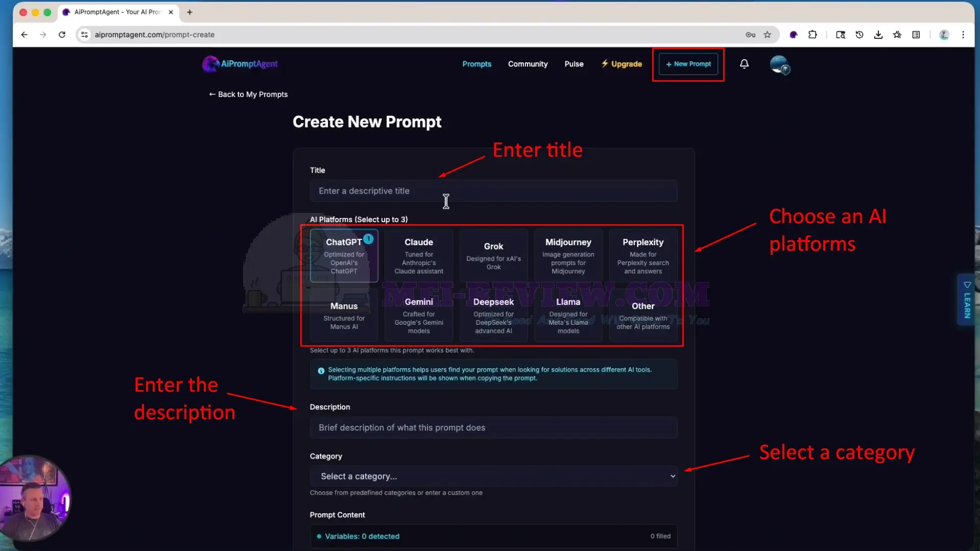Open the notifications bell
This screenshot has height=551, width=980.
tap(744, 64)
